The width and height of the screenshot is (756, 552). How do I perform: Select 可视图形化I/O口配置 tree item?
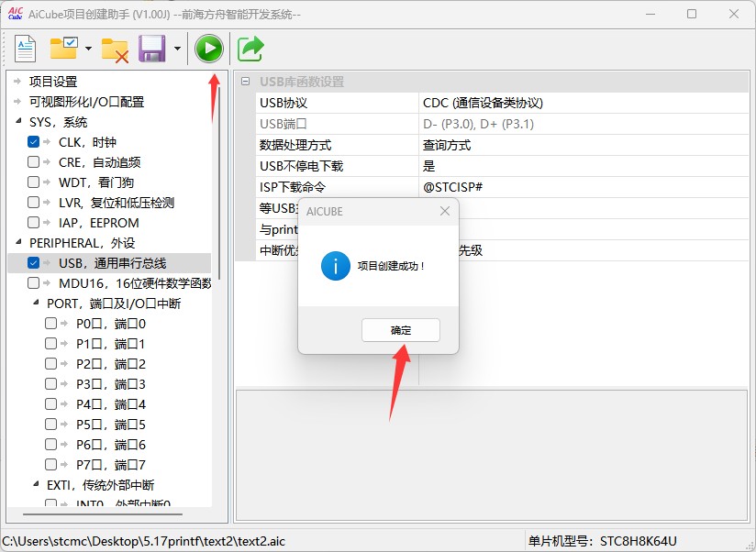point(87,102)
